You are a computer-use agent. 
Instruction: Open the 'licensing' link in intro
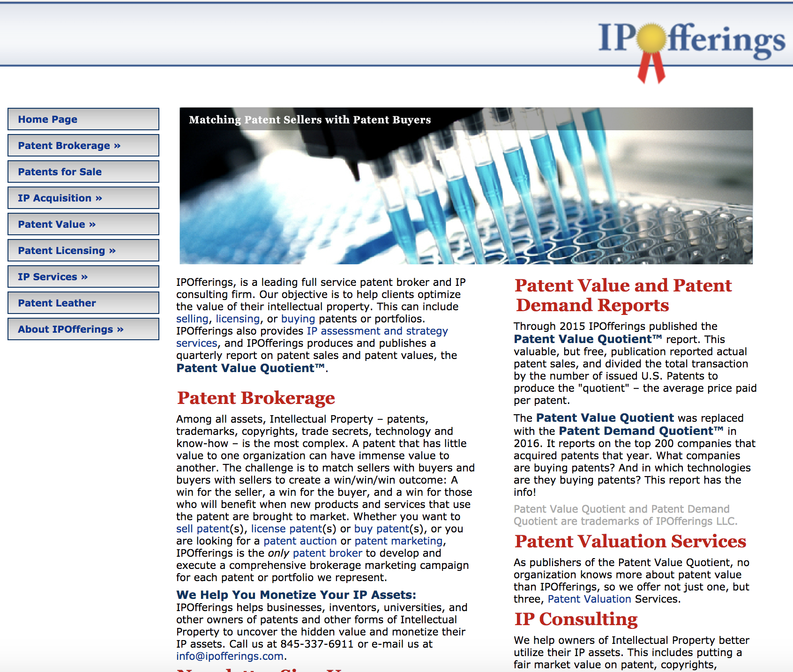tap(237, 319)
